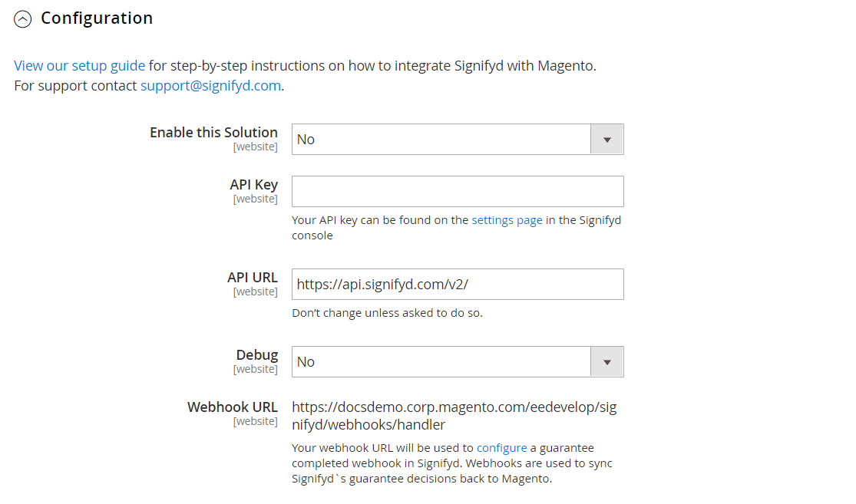Click the arrow button of the Debug dropdown
This screenshot has height=504, width=856.
(x=606, y=361)
